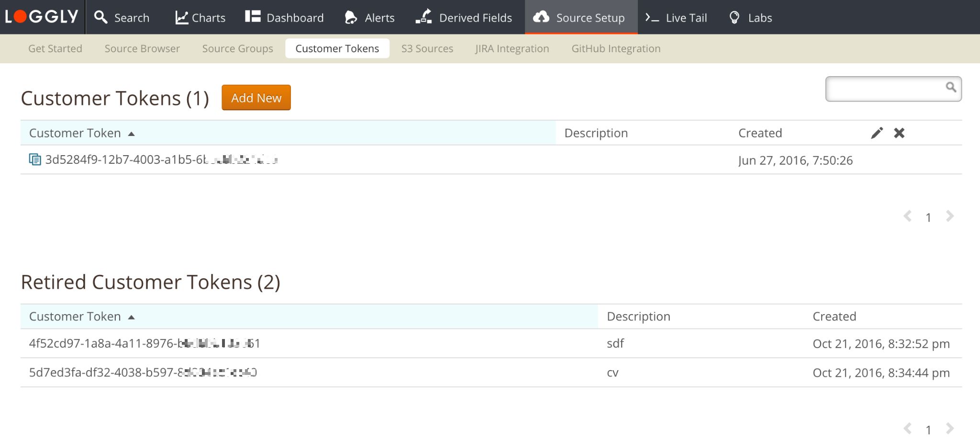Image resolution: width=980 pixels, height=442 pixels.
Task: Go to previous page of active tokens
Action: (907, 216)
